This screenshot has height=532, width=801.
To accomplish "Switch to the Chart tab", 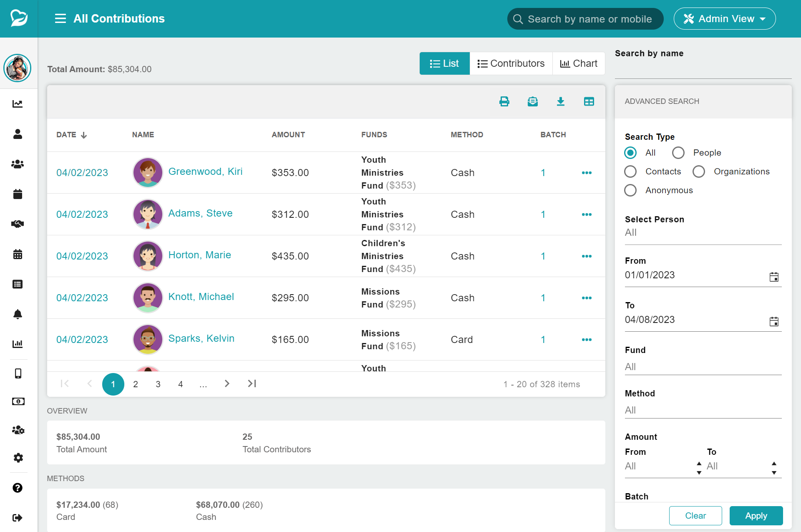I will [579, 63].
